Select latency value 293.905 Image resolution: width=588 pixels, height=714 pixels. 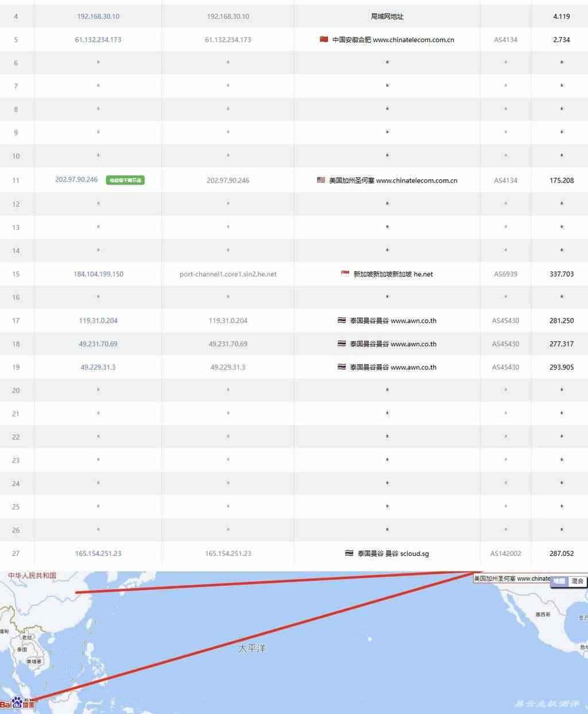click(x=562, y=367)
